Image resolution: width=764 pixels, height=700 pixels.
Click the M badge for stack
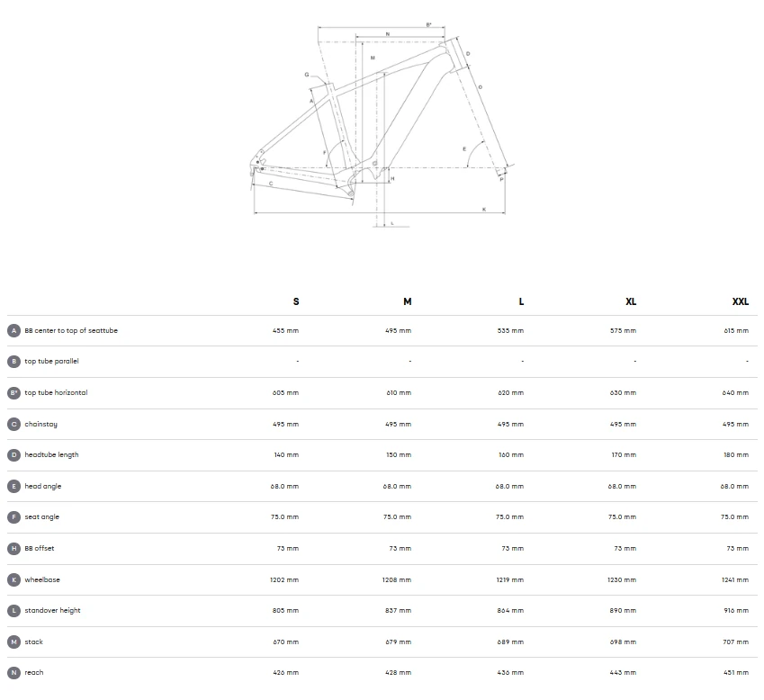[x=13, y=642]
